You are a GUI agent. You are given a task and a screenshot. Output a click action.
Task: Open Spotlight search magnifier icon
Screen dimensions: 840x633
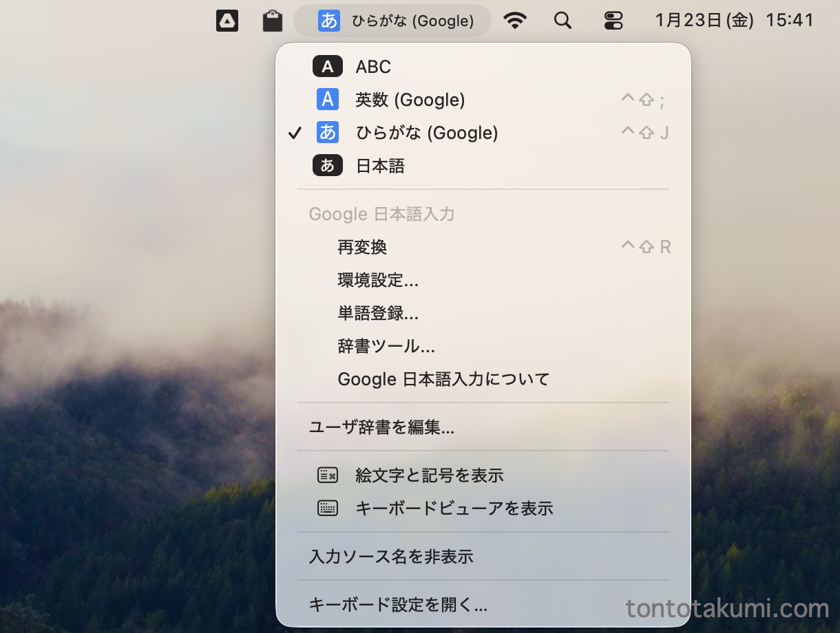563,21
